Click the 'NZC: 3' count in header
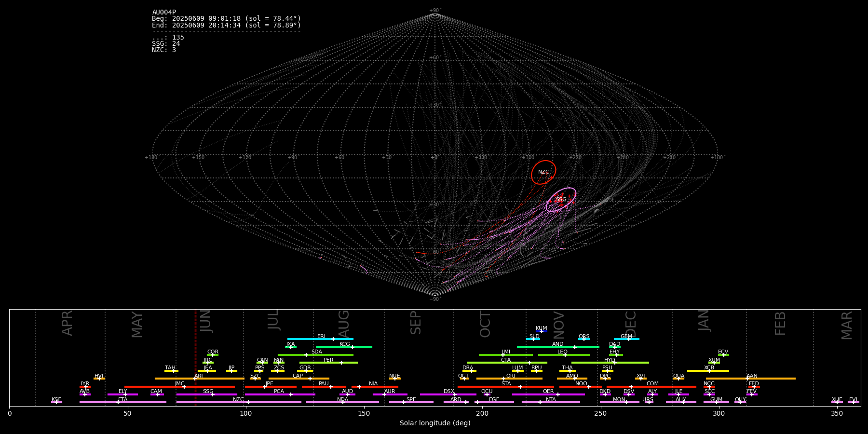This screenshot has height=434, width=868. tap(164, 50)
